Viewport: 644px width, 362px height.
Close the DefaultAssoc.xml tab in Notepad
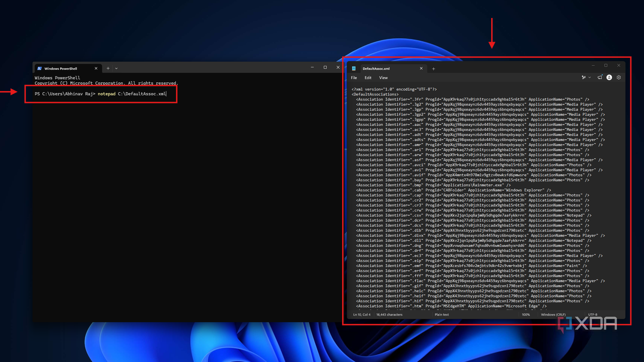click(x=421, y=69)
